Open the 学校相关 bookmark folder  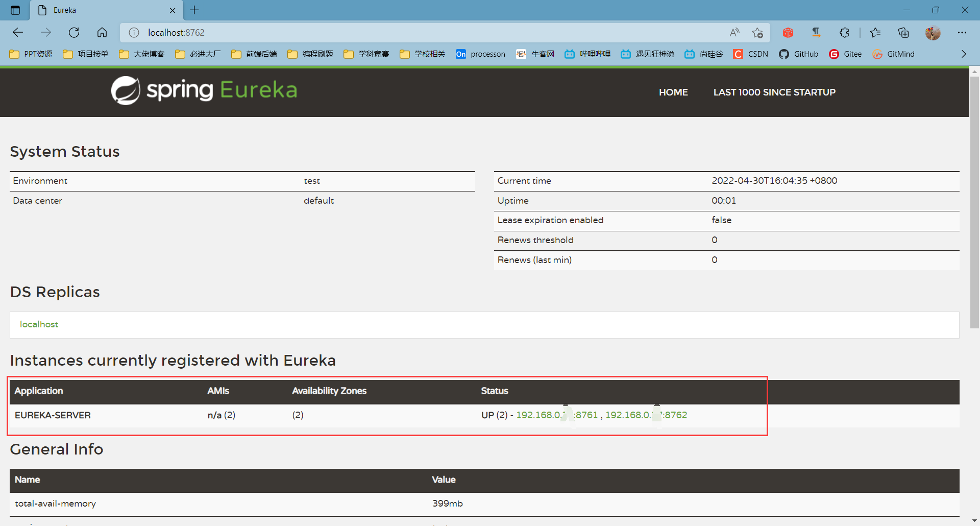click(423, 54)
